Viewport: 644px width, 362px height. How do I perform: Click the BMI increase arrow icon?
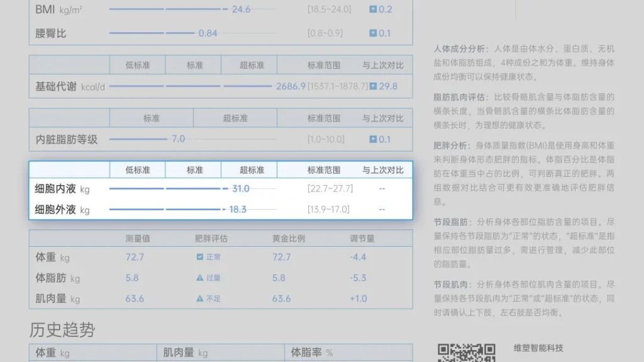click(373, 9)
